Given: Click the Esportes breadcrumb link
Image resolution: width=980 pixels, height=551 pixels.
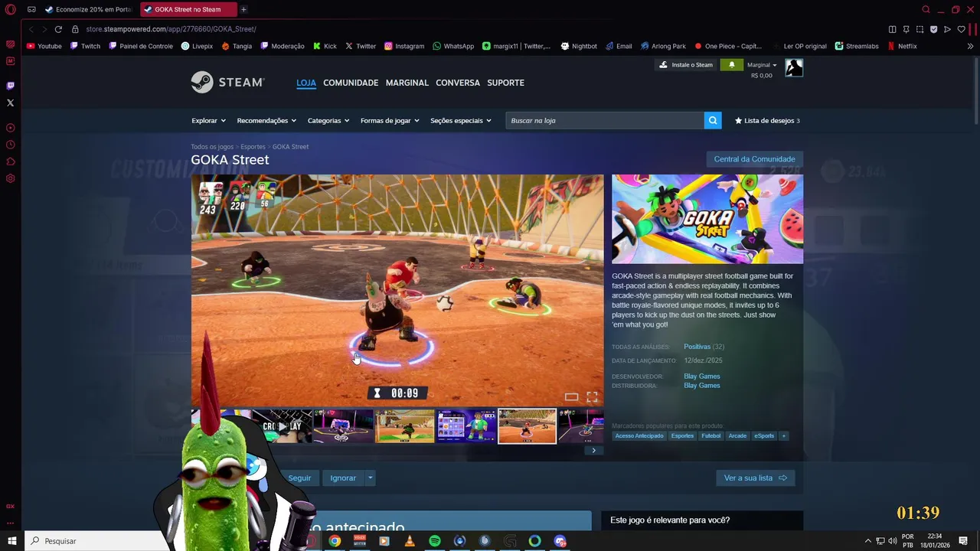Looking at the screenshot, I should click(x=253, y=147).
